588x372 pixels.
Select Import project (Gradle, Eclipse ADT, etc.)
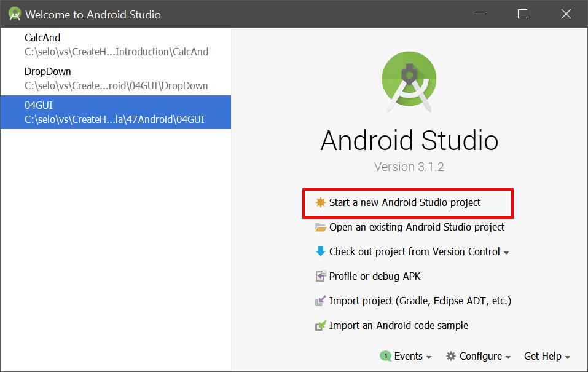420,301
